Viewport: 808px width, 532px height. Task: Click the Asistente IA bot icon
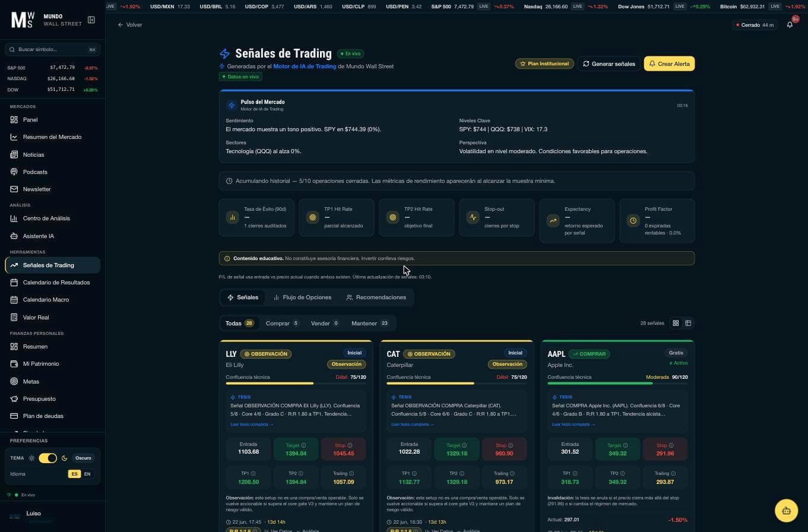[x=14, y=236]
